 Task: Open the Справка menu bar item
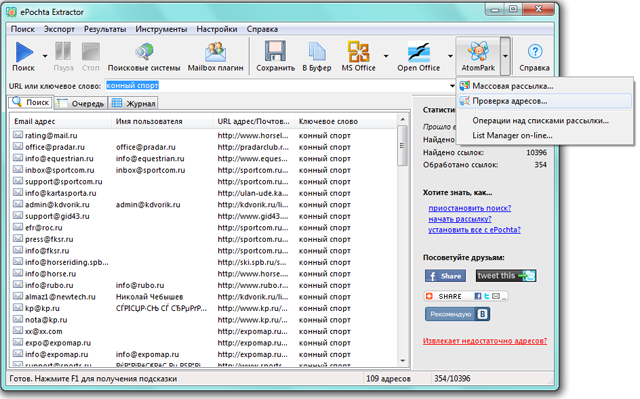[262, 29]
